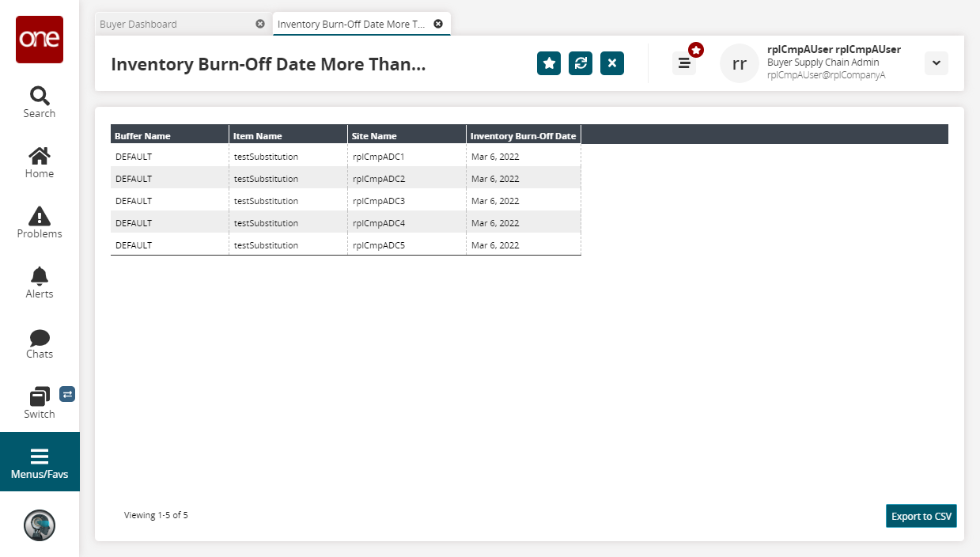980x557 pixels.
Task: Refresh the report with refresh icon
Action: click(581, 63)
